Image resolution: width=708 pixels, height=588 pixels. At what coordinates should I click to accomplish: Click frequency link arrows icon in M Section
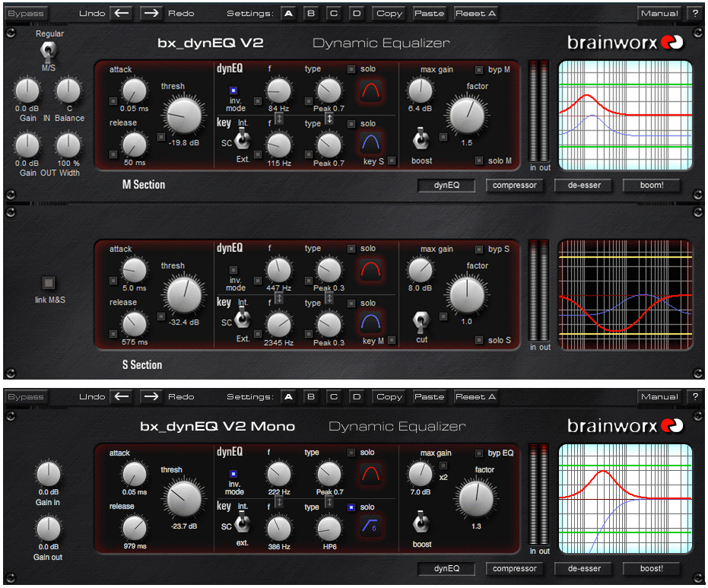click(x=280, y=119)
